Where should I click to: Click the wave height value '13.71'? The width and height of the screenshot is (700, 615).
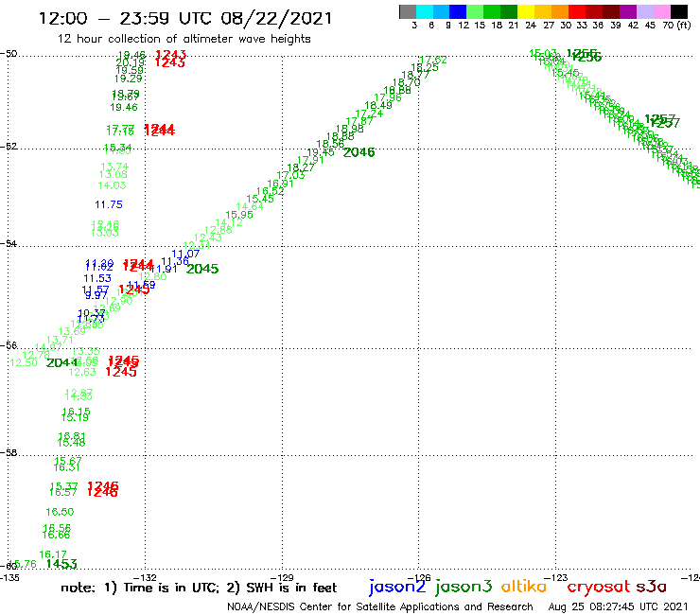click(x=60, y=340)
